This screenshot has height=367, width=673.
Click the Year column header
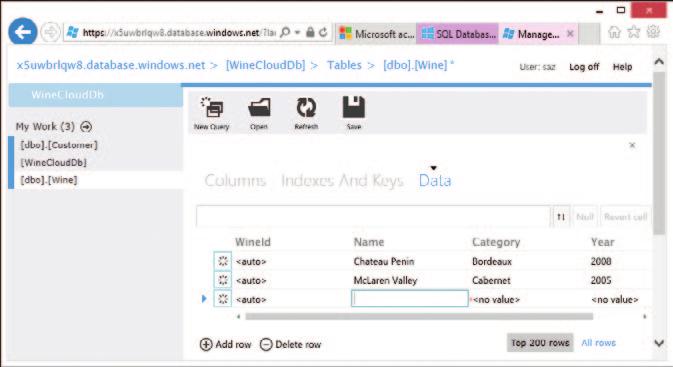602,242
